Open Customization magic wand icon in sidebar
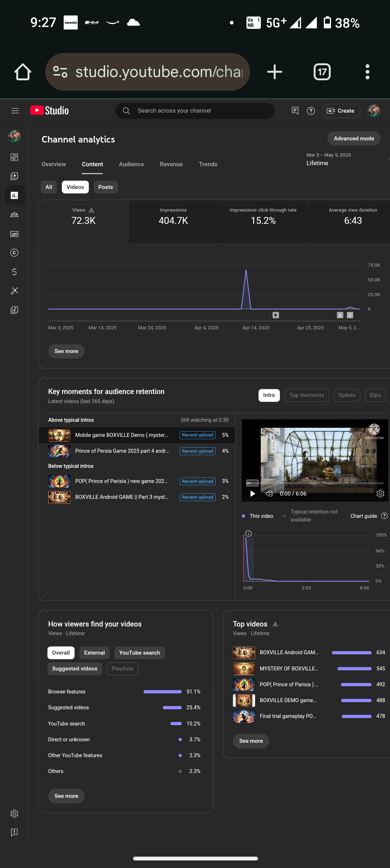Screen dimensions: 390x868 [x=14, y=291]
